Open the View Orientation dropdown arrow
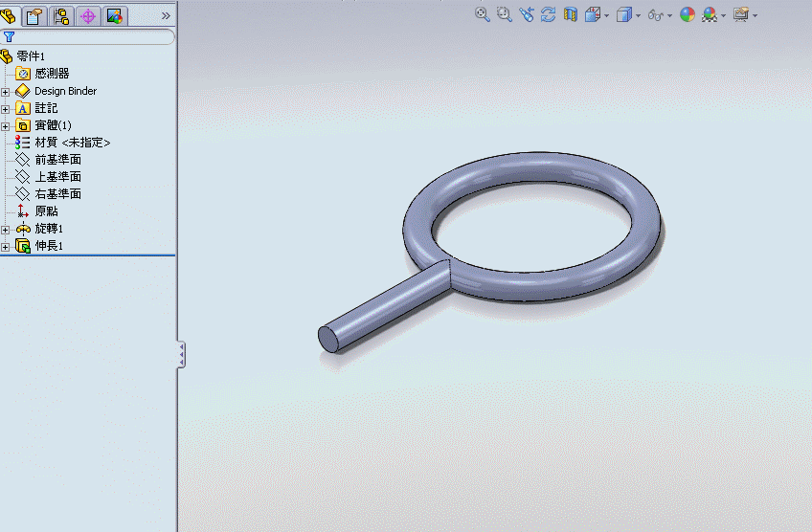 pyautogui.click(x=606, y=15)
